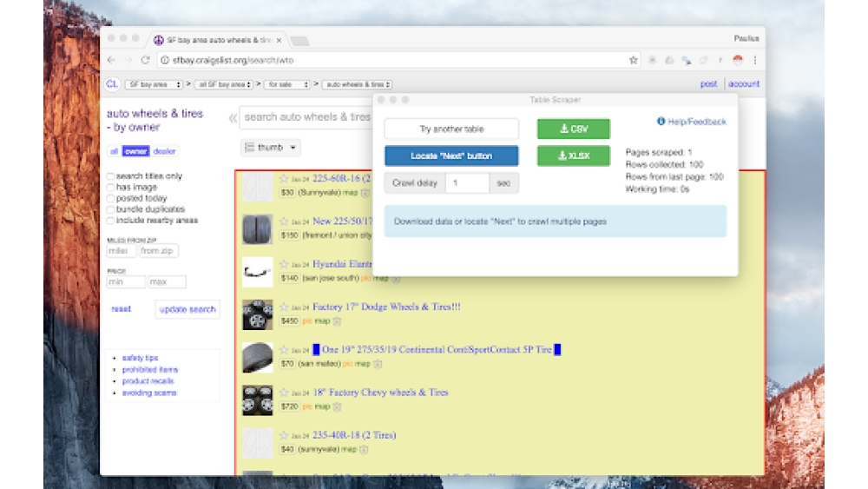Open the red extension icon in toolbar

tap(737, 60)
